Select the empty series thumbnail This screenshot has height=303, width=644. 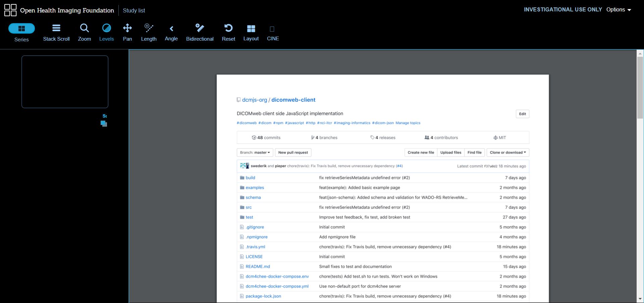coord(65,82)
